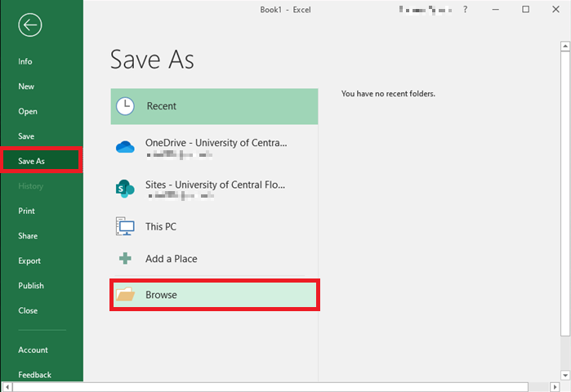Click the signed-in account name in title bar
This screenshot has height=392, width=571.
(x=426, y=10)
